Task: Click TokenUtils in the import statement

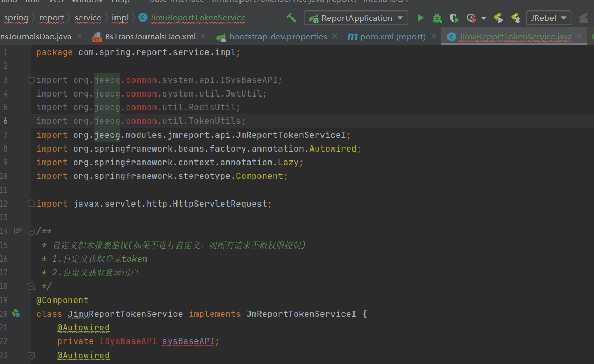Action: (214, 121)
